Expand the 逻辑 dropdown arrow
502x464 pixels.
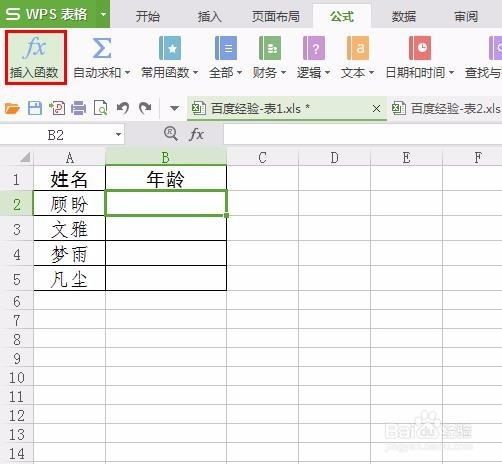pos(327,72)
